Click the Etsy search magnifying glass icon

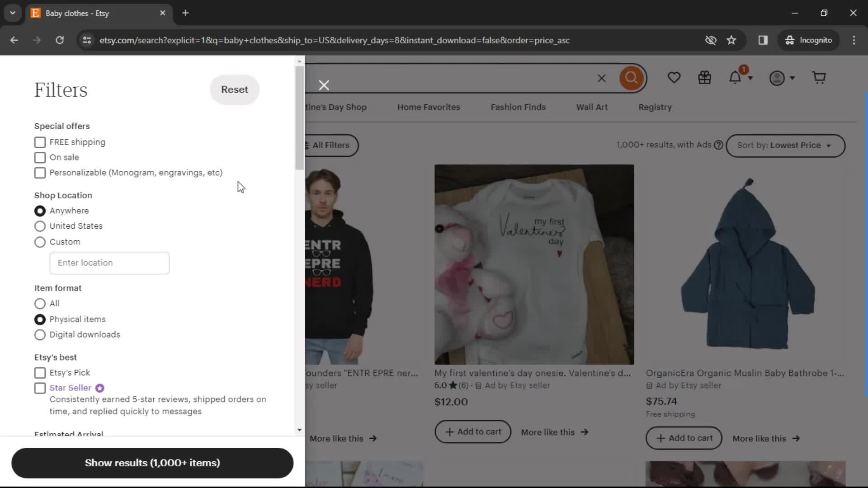(x=632, y=78)
